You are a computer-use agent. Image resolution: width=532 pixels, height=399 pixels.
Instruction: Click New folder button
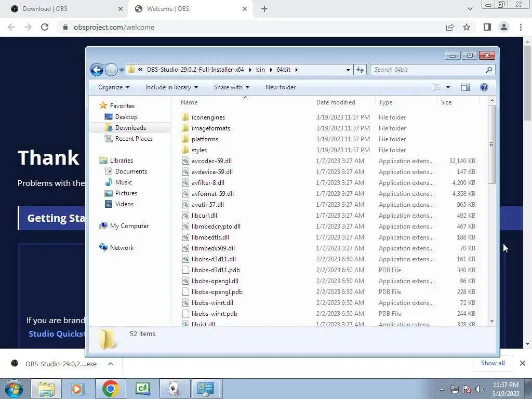(280, 87)
